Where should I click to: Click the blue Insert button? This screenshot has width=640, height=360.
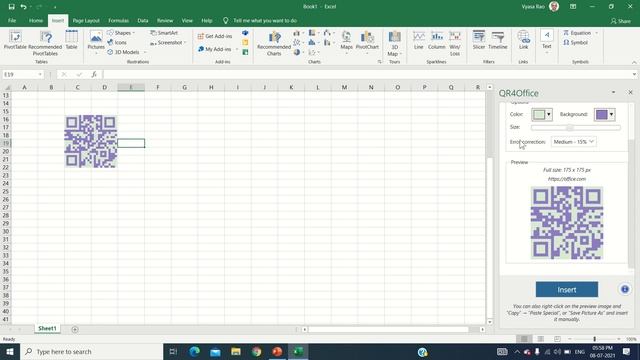pyautogui.click(x=567, y=289)
